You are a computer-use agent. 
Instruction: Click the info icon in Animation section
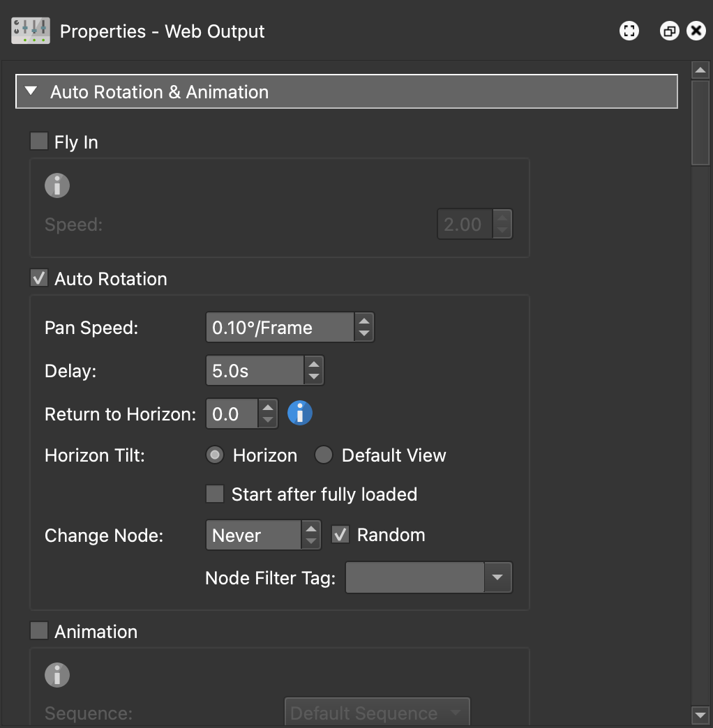[x=57, y=675]
